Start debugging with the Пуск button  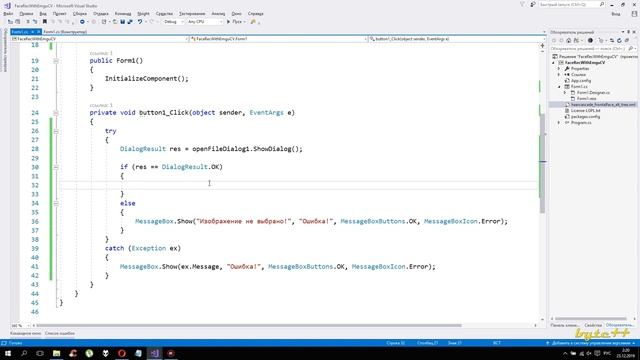click(x=236, y=22)
